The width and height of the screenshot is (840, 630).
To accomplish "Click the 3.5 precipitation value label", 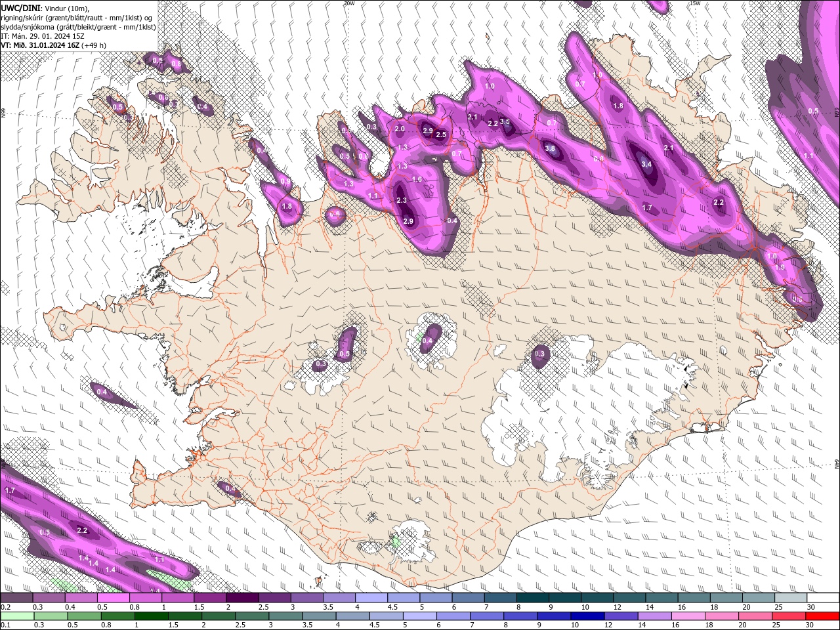I will [x=505, y=121].
